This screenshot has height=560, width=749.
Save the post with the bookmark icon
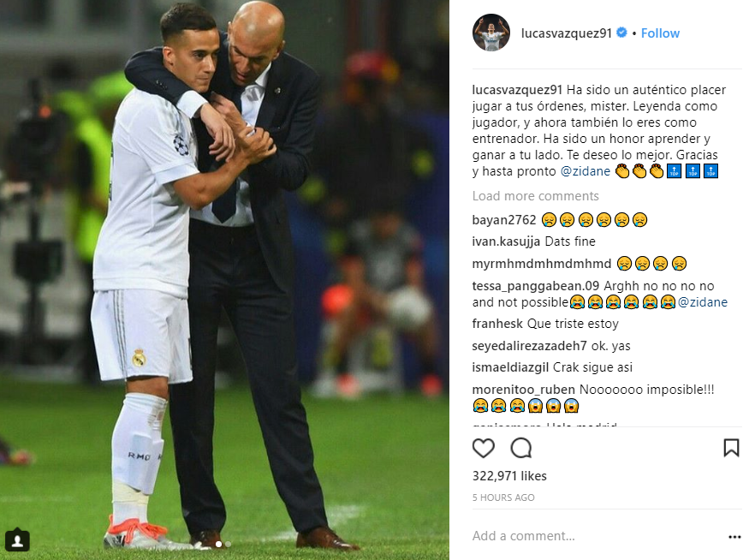[x=731, y=448]
